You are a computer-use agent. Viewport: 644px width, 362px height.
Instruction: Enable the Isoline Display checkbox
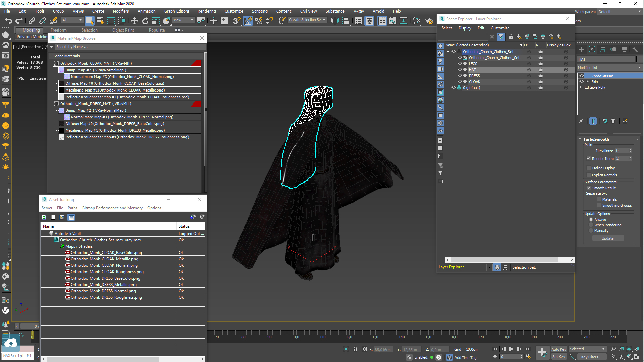tap(589, 168)
